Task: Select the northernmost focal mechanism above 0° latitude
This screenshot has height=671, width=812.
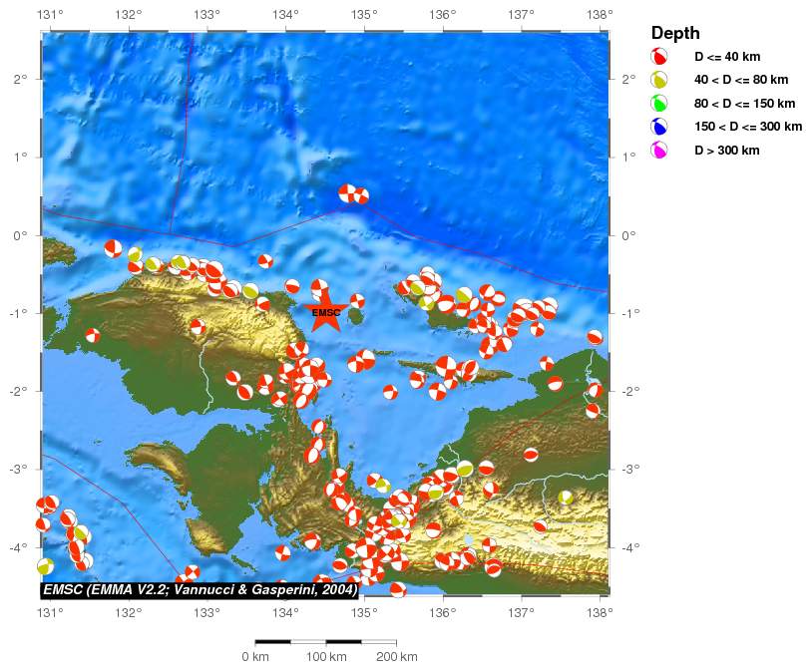Action: (x=347, y=192)
